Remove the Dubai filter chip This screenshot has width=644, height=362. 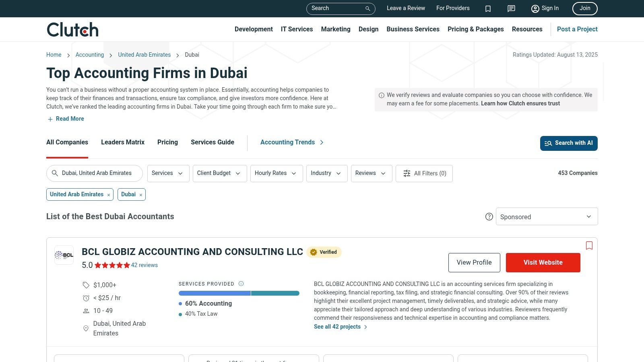click(141, 195)
